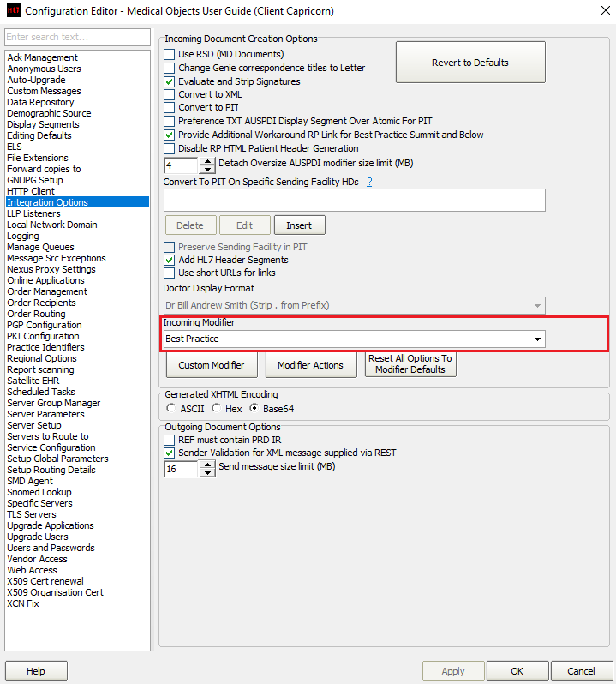Select Ack Management in the list
Image resolution: width=616 pixels, height=684 pixels.
pos(42,57)
